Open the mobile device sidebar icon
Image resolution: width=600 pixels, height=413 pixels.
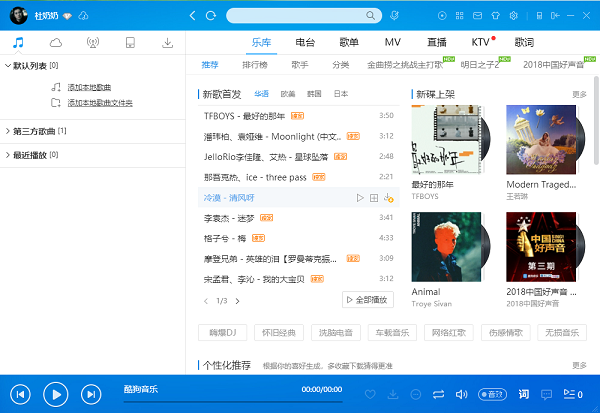tap(130, 42)
